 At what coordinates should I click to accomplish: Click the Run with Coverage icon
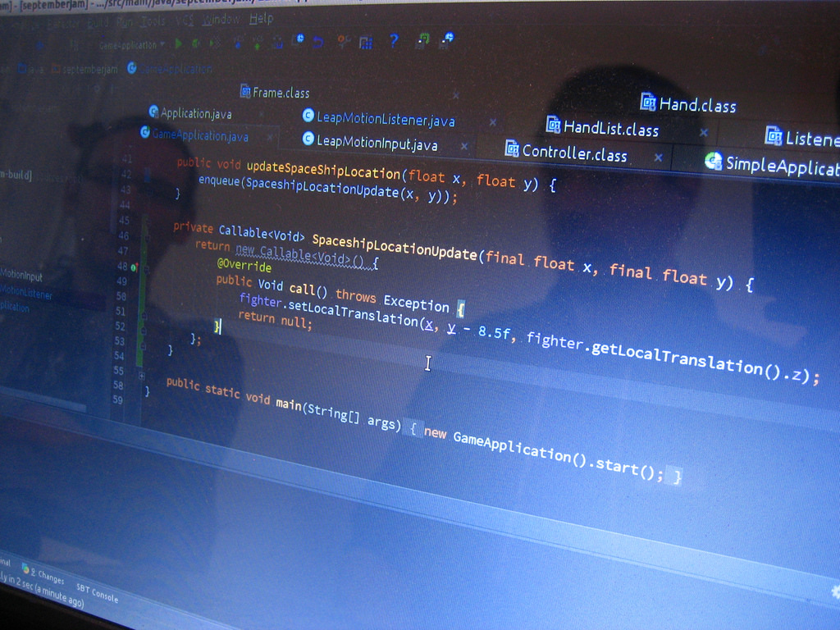[x=215, y=43]
